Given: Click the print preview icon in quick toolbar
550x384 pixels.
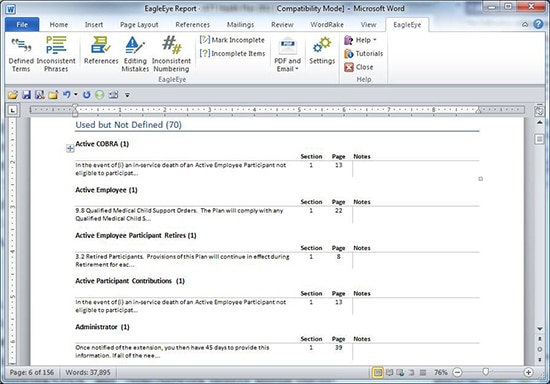Looking at the screenshot, I should [x=40, y=95].
